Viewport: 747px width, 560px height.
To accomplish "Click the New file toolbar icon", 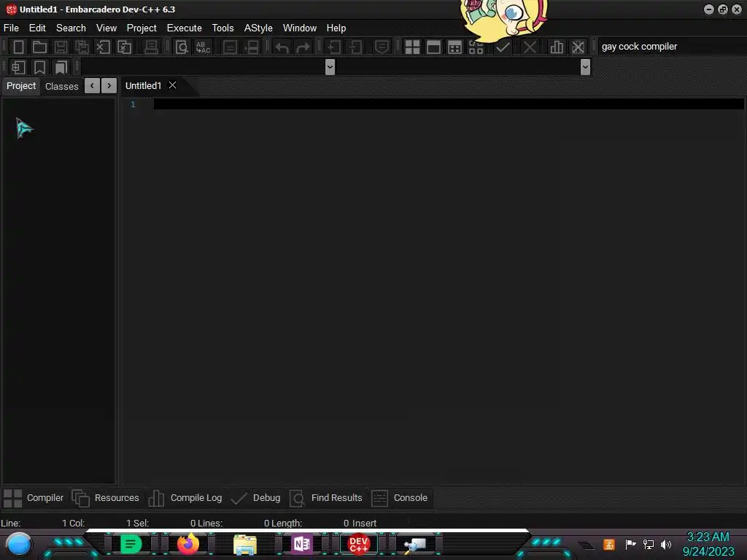I will click(x=18, y=47).
